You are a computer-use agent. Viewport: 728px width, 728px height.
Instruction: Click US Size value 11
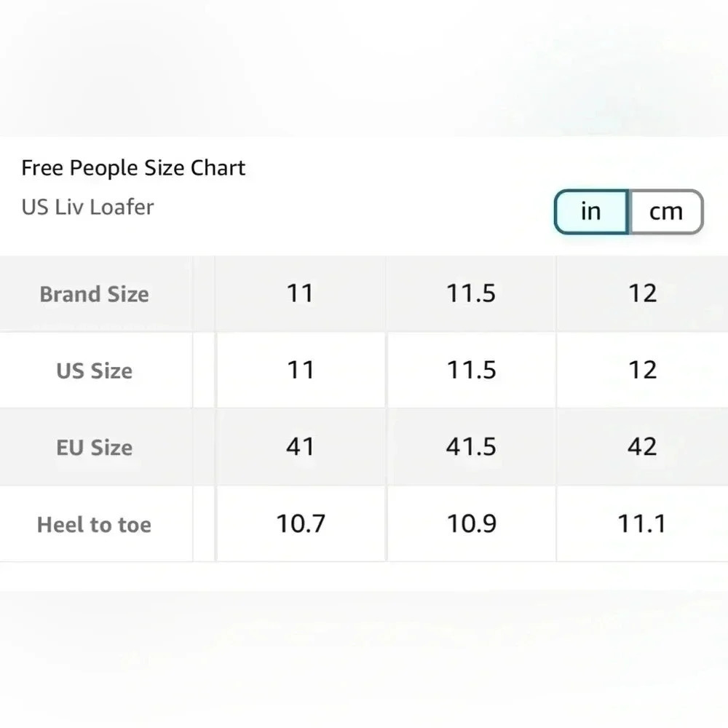click(300, 370)
